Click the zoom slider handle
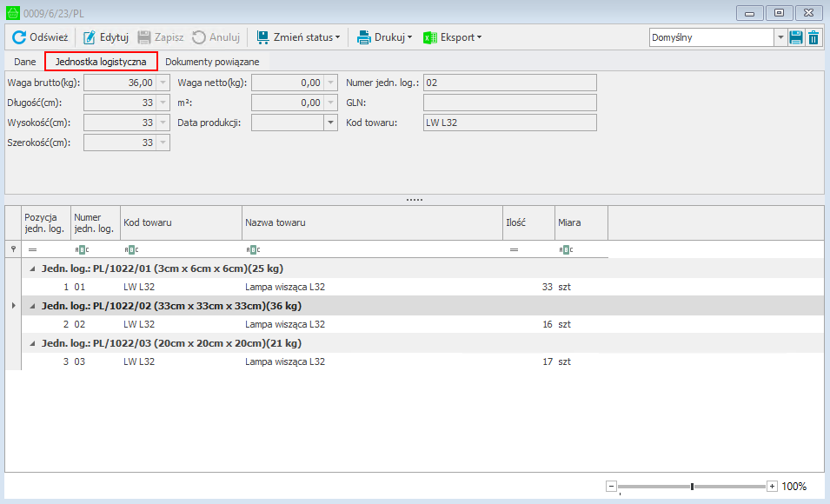 (692, 487)
